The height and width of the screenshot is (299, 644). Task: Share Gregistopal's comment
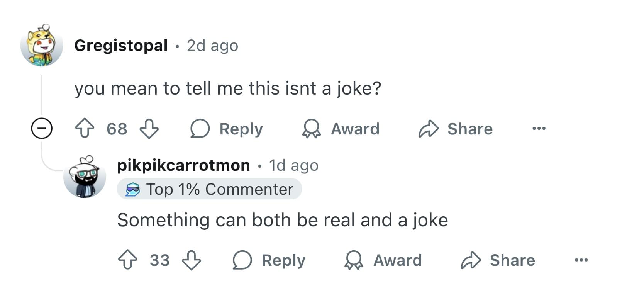pyautogui.click(x=456, y=129)
